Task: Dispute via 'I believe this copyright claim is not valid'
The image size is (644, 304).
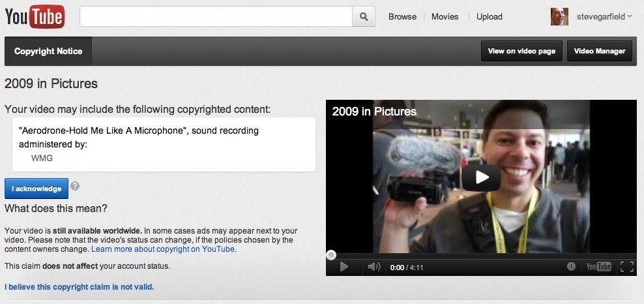Action: [80, 287]
